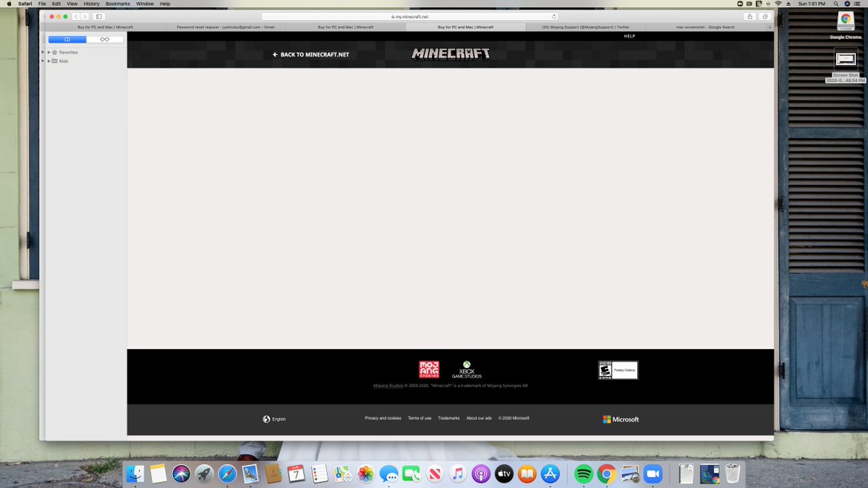Open Zoom from the Dock

click(653, 474)
